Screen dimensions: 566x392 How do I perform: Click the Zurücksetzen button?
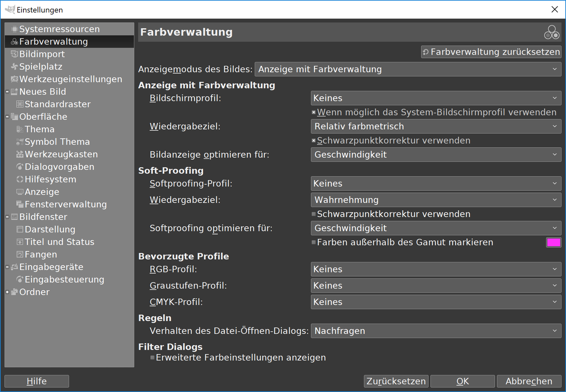tap(396, 381)
